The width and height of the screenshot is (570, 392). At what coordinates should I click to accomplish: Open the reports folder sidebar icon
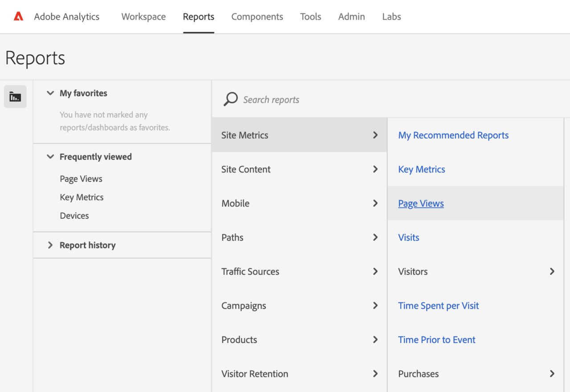(x=15, y=97)
